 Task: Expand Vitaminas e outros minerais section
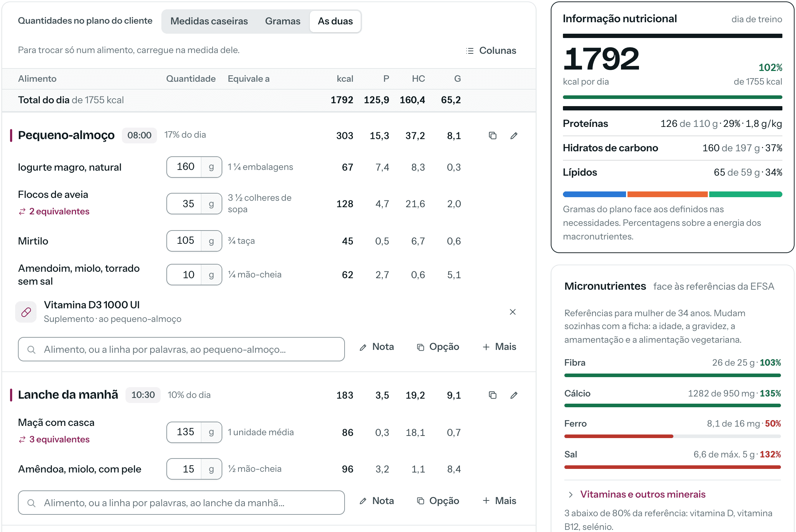(637, 494)
